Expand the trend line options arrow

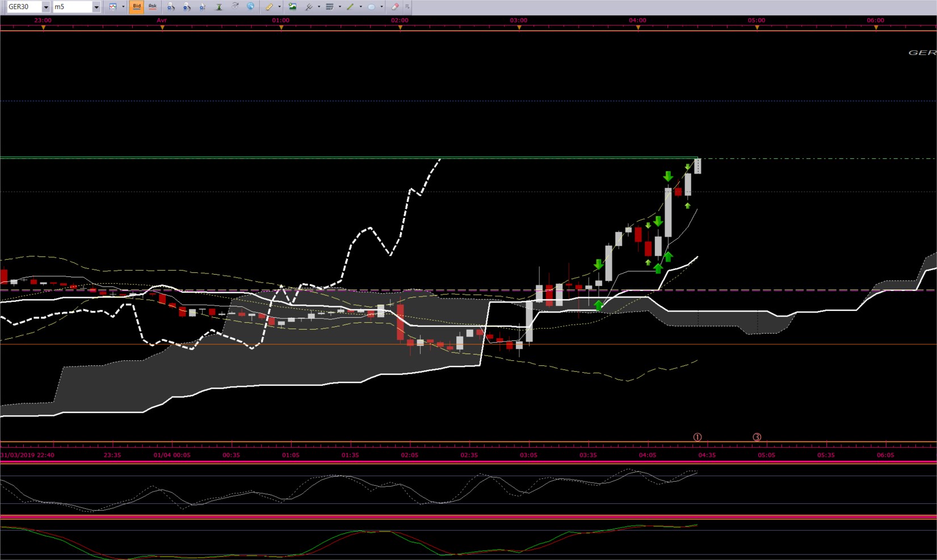pyautogui.click(x=360, y=7)
